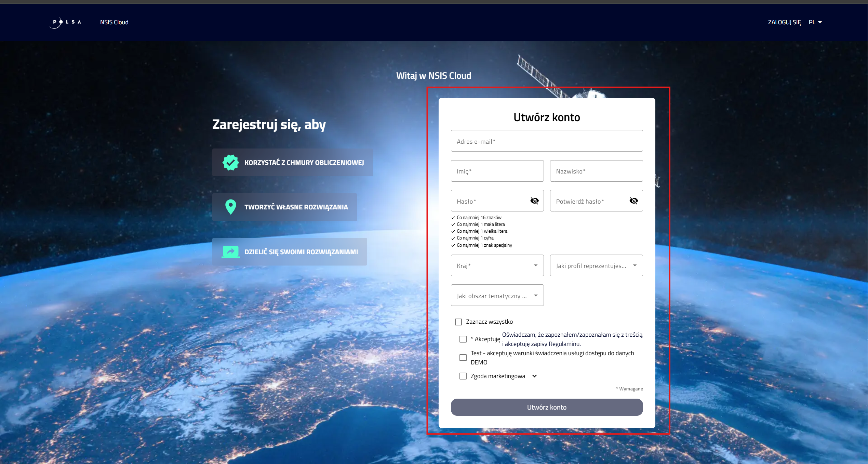Show the password in the Hasło field
868x464 pixels.
pyautogui.click(x=534, y=201)
